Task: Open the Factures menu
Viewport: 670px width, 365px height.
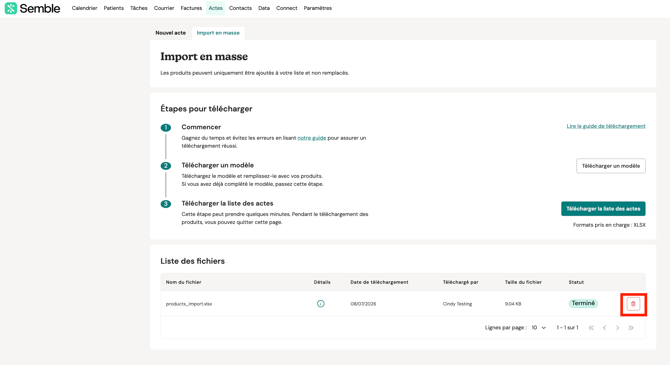Action: click(x=191, y=8)
